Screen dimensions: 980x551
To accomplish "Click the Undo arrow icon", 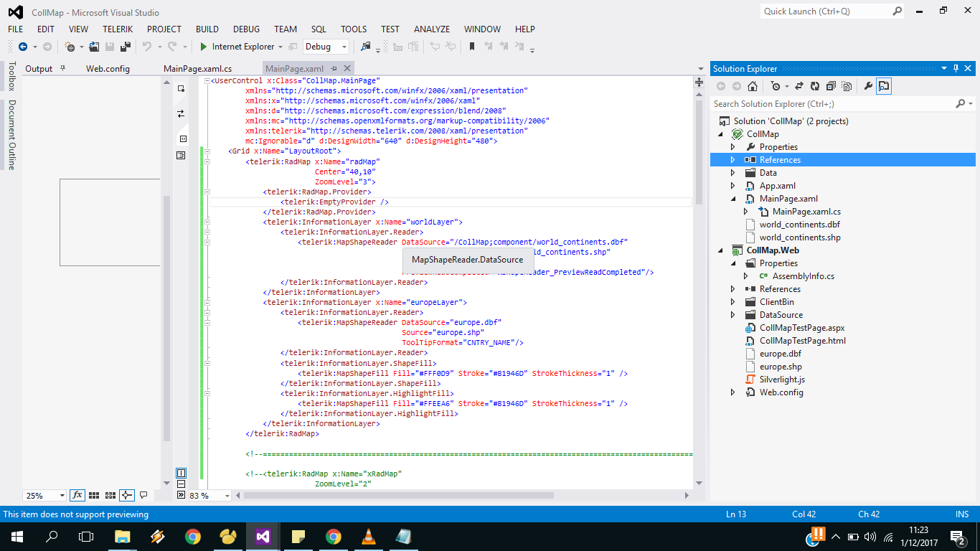I will (146, 47).
